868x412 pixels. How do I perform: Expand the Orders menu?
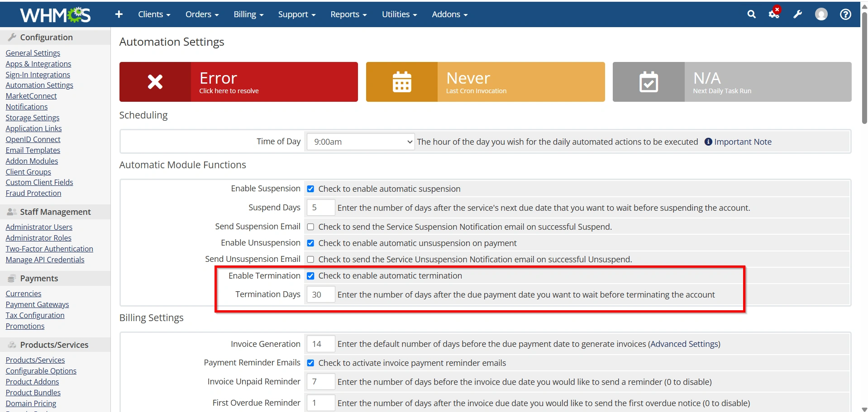(x=202, y=14)
